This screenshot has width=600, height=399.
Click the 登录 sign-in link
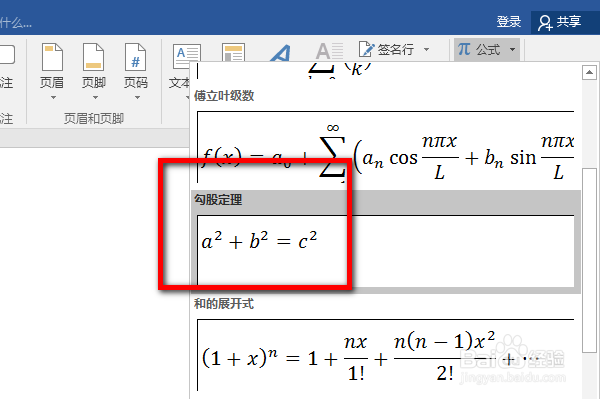tap(509, 21)
